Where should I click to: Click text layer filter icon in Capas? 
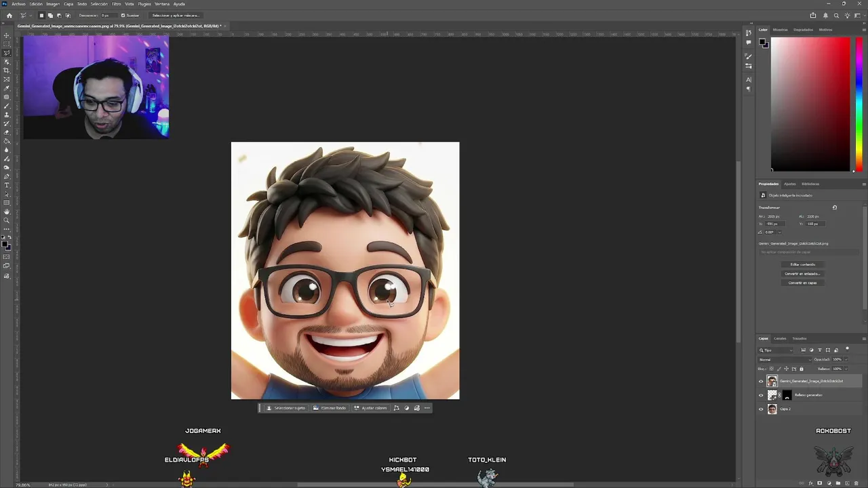(x=820, y=350)
